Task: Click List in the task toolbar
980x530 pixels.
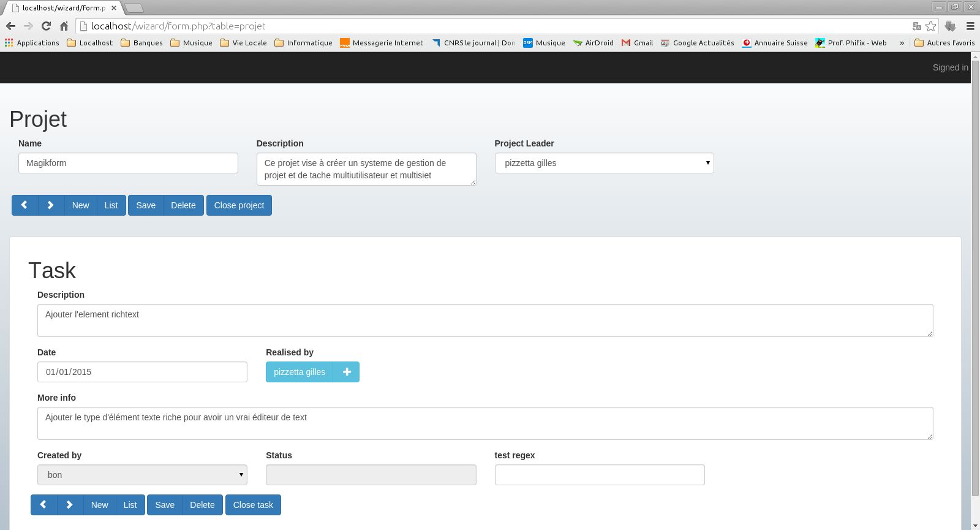Action: (130, 505)
